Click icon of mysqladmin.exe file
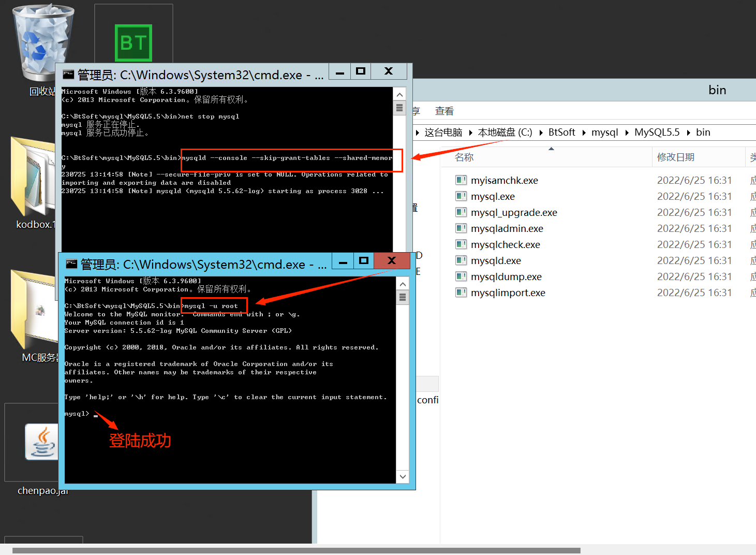Image resolution: width=756 pixels, height=555 pixels. click(x=461, y=228)
